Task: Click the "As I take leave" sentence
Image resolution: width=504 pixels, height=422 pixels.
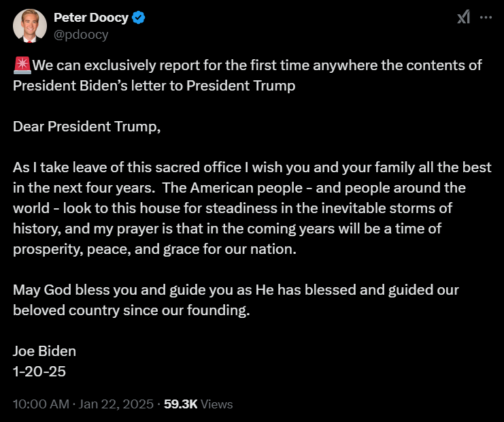Action: [x=252, y=167]
